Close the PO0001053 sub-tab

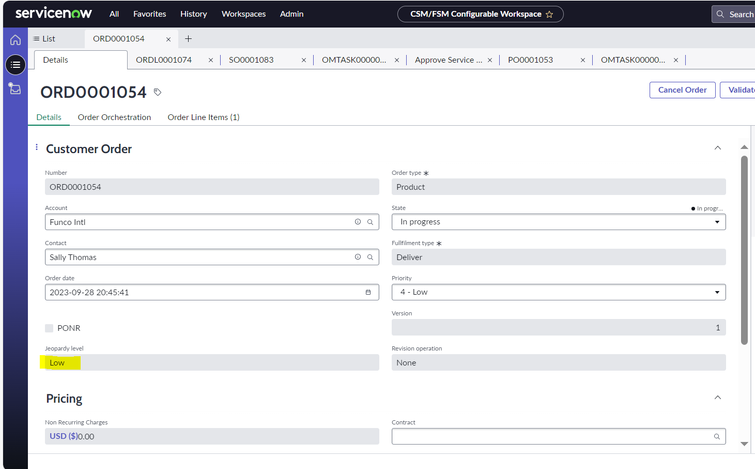tap(583, 60)
